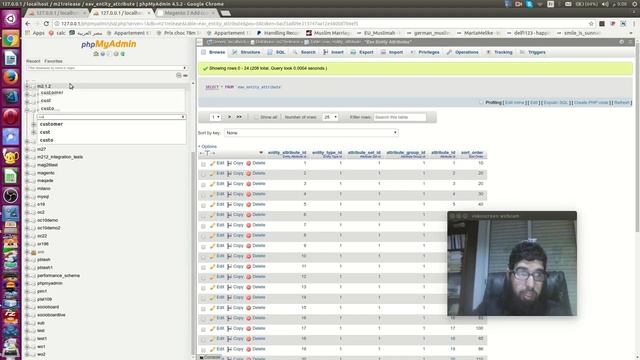Open Google Chrome from Ubuntu launcher
The image size is (640, 360).
[11, 39]
